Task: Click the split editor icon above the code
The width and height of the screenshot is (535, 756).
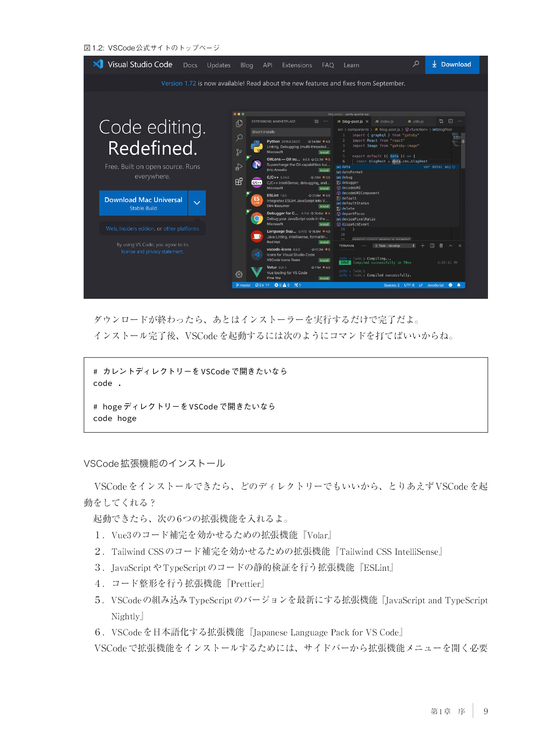Action: [451, 121]
